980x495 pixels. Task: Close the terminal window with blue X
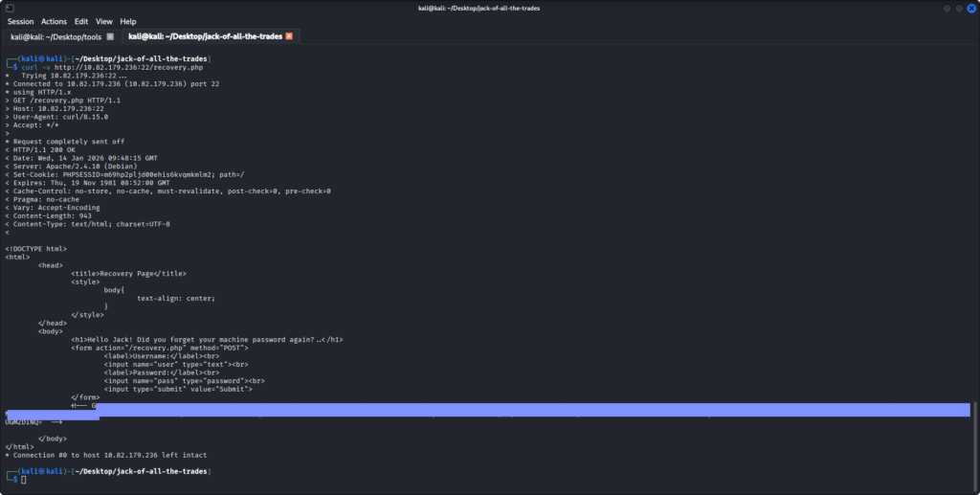point(970,8)
